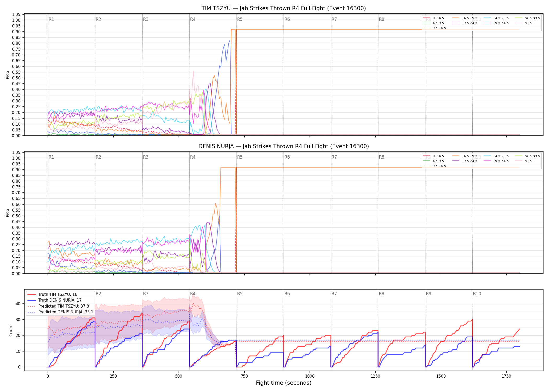The height and width of the screenshot is (392, 549).
Task: Click the 39.5+ legend entry in the DENIS NURJA chart
Action: tap(525, 161)
